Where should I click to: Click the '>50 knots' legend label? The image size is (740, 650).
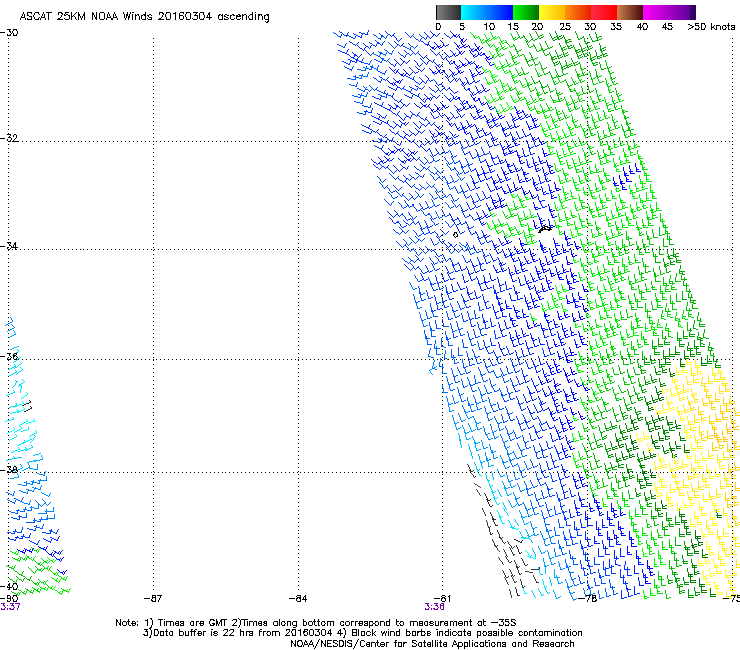(x=711, y=27)
